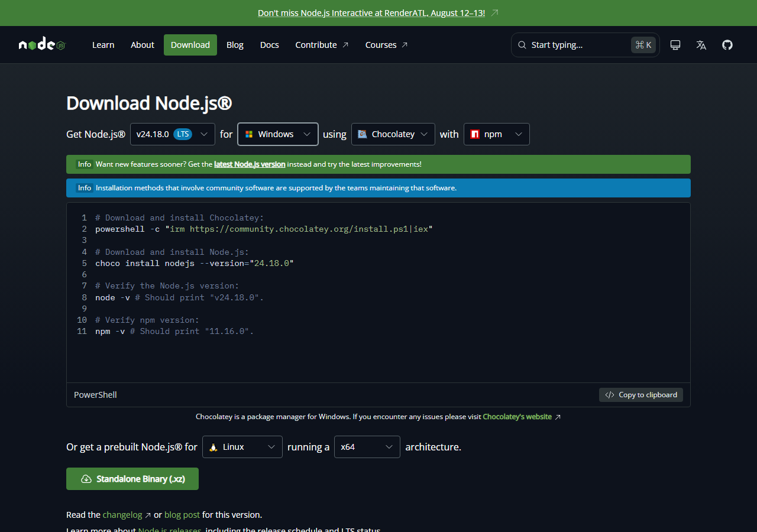Click the external arrow beside Contribute
The image size is (757, 532).
345,45
